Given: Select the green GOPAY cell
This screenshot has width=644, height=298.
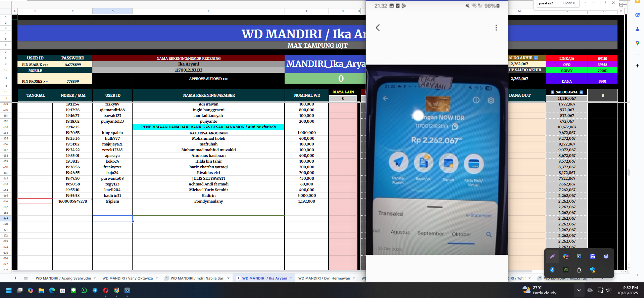Looking at the screenshot, I should tap(566, 70).
